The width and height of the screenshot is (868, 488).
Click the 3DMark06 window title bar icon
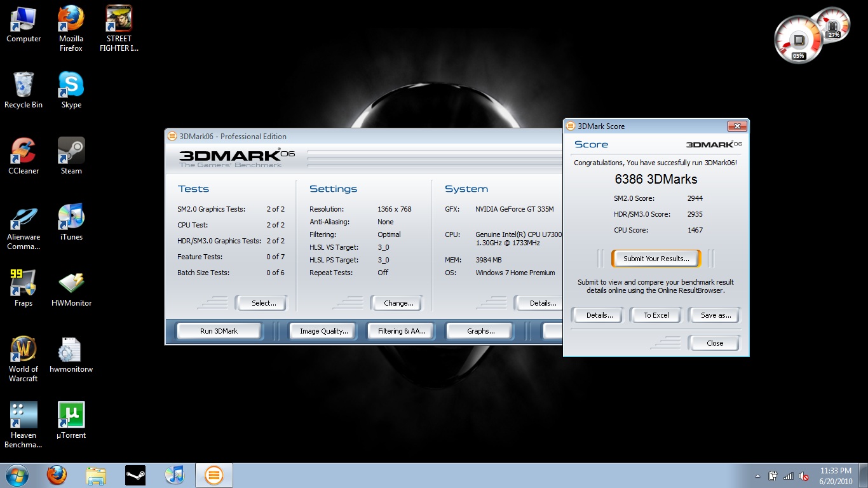coord(172,136)
